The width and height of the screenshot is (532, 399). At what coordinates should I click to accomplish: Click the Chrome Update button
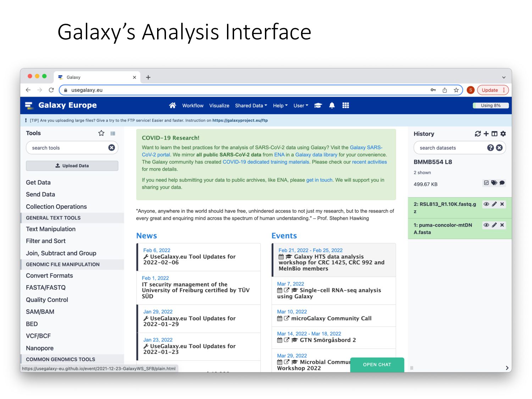pos(493,90)
